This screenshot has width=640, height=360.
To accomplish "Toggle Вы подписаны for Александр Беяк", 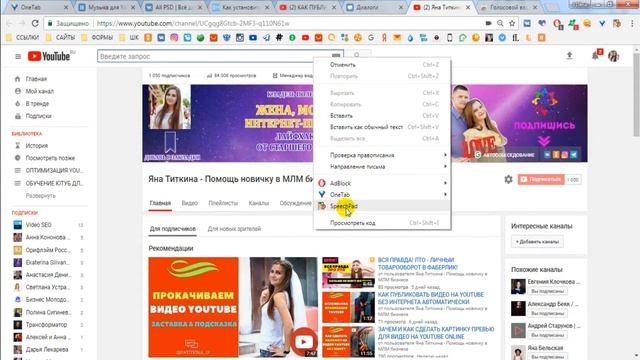I will coord(547,313).
